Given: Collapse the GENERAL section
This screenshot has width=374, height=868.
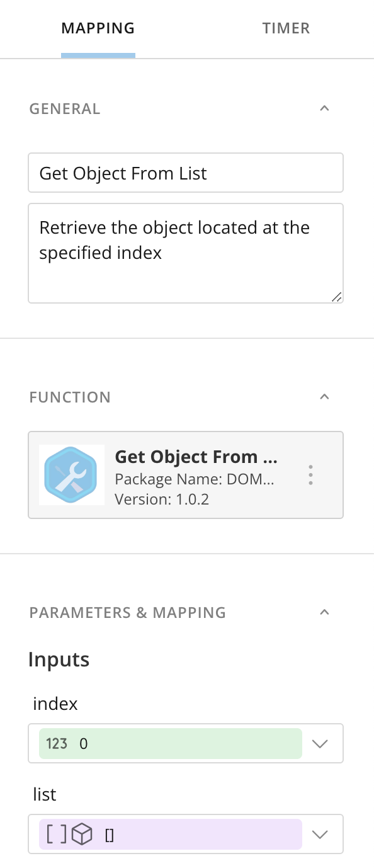Looking at the screenshot, I should 324,108.
